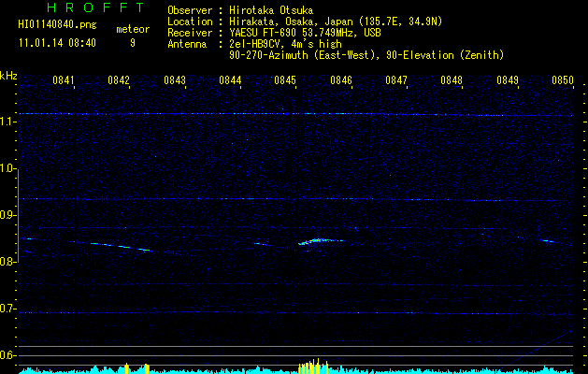Viewport: 588px width, 374px height.
Task: Click the yellow intensity bars below 0845
Action: click(x=313, y=367)
